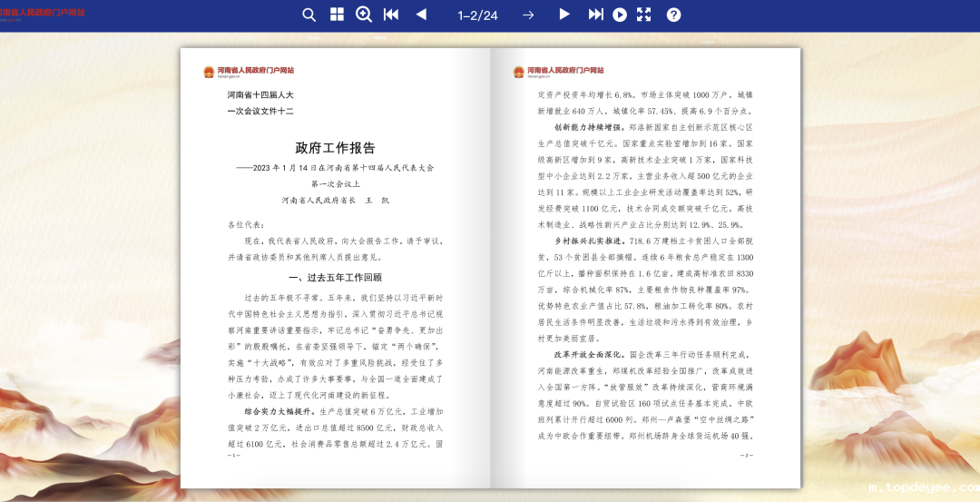This screenshot has width=980, height=502.
Task: Jump to the last page
Action: tap(595, 15)
